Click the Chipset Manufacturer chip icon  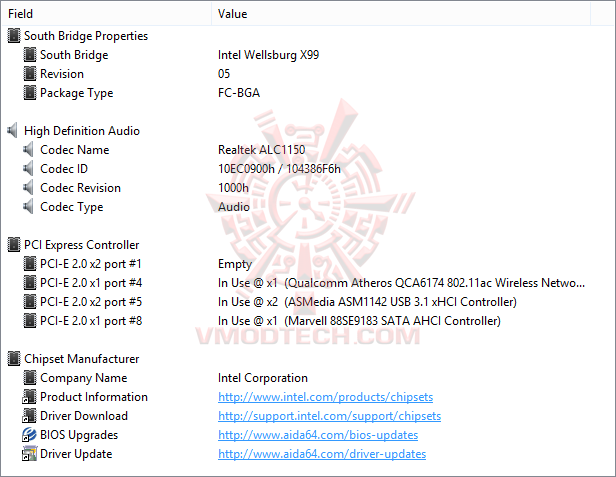(x=14, y=359)
